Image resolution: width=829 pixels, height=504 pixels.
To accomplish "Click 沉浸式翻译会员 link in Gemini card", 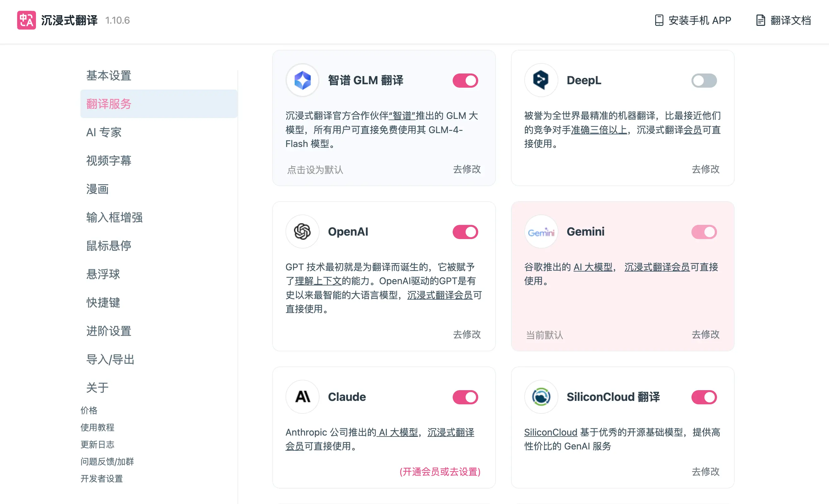I will [x=657, y=267].
